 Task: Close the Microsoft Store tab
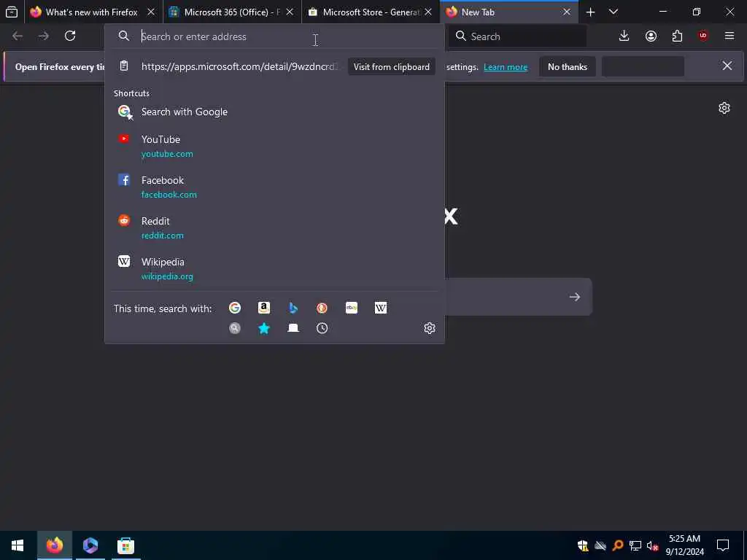428,12
